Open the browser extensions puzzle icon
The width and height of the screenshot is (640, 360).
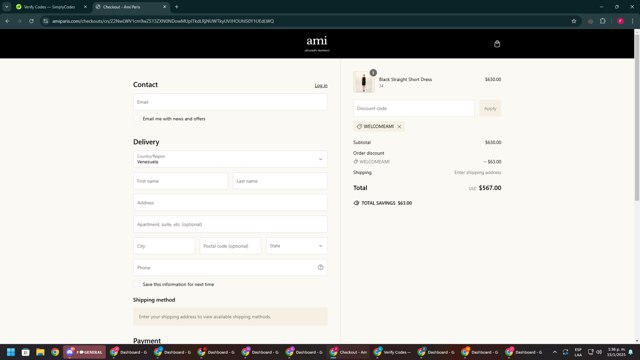pos(603,21)
